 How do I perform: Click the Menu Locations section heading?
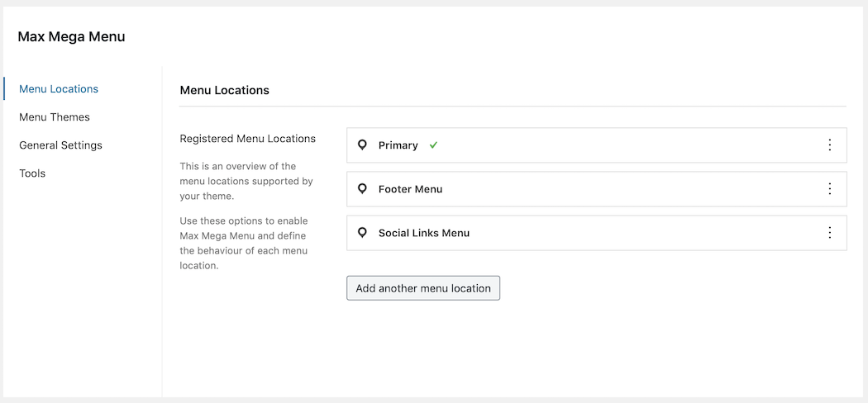[x=224, y=90]
